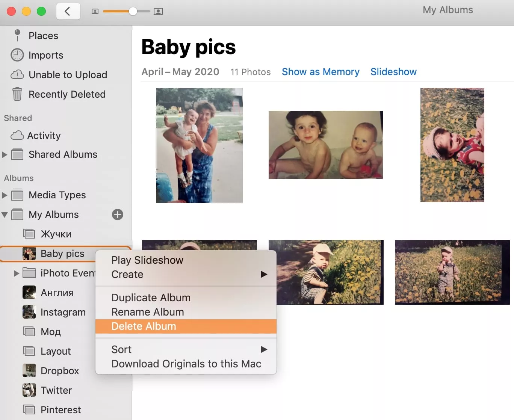Open the Sort submenu arrow
The height and width of the screenshot is (420, 514).
[x=264, y=349]
